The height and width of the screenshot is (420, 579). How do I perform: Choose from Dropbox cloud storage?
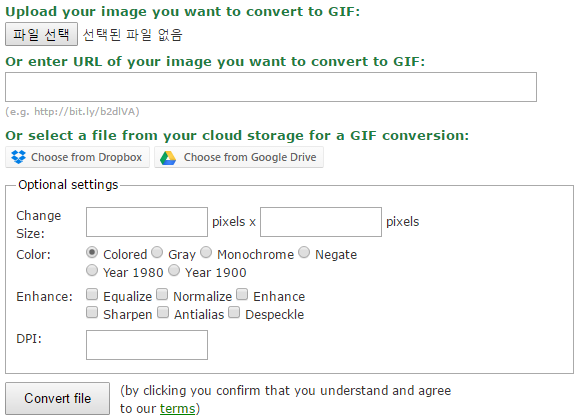[x=78, y=157]
